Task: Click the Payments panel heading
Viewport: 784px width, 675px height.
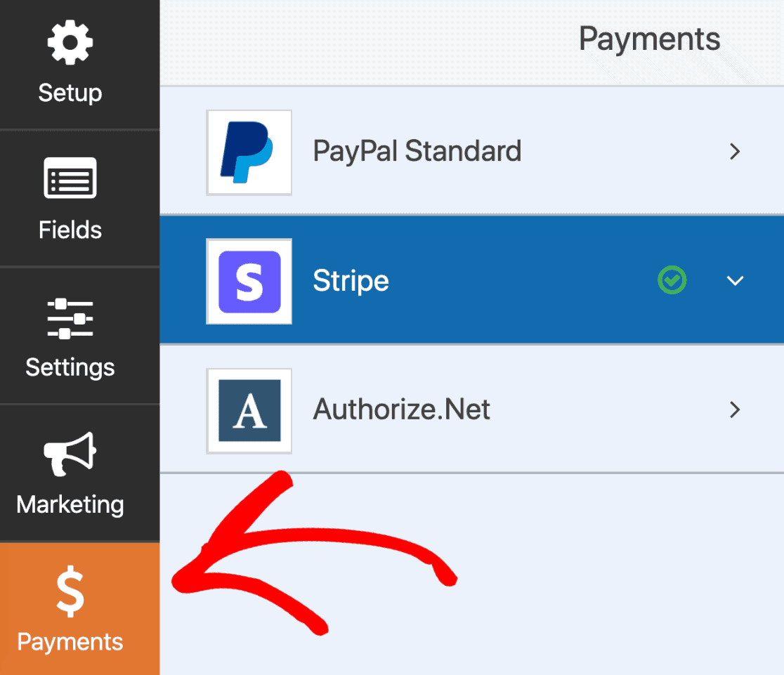Action: (x=650, y=39)
